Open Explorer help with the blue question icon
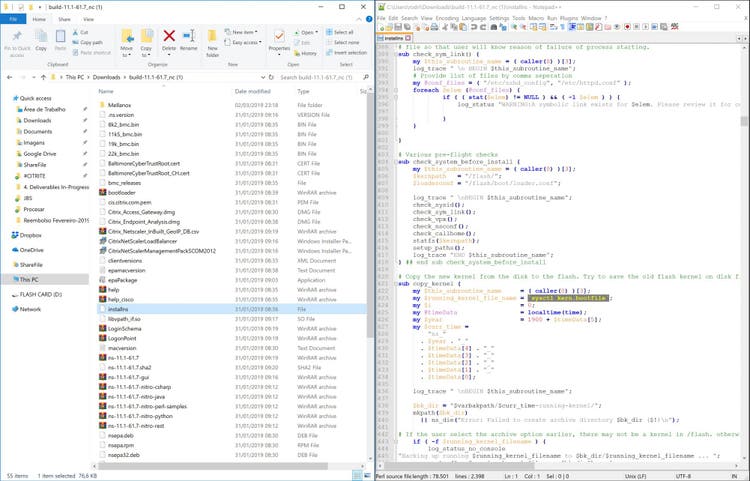Viewport: 750px width, 481px height. (x=369, y=19)
